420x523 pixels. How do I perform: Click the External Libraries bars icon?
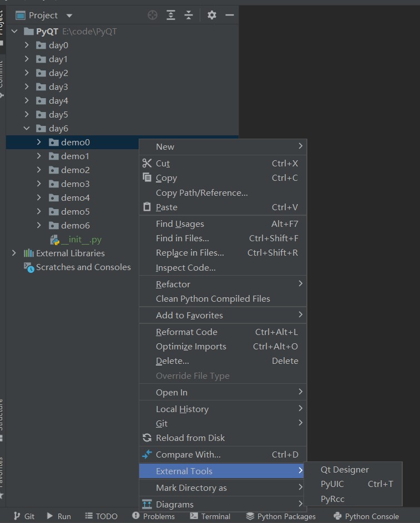29,253
